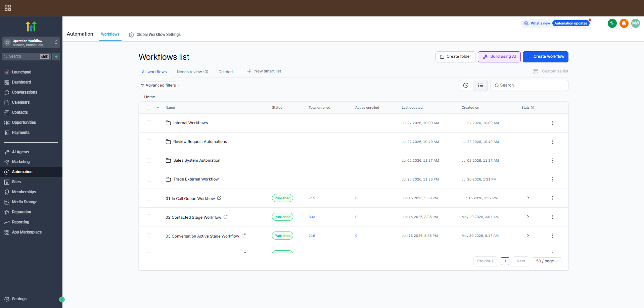
Task: Switch to the list view icon
Action: (480, 85)
